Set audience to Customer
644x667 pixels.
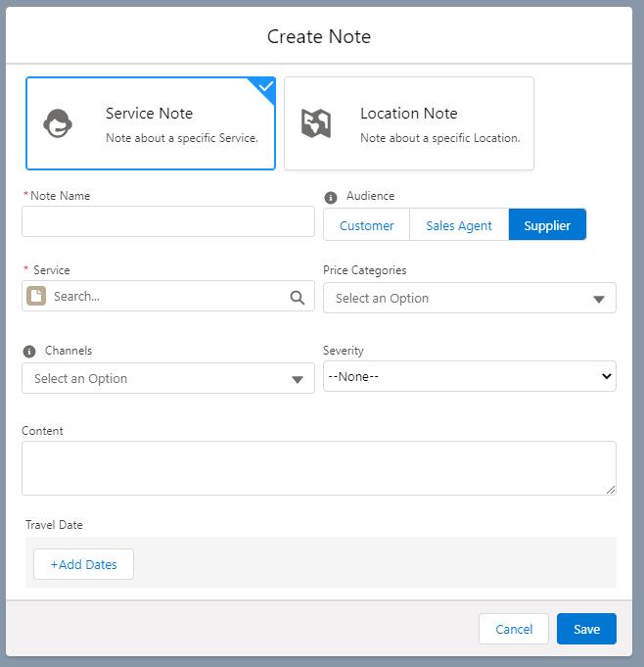(x=366, y=225)
